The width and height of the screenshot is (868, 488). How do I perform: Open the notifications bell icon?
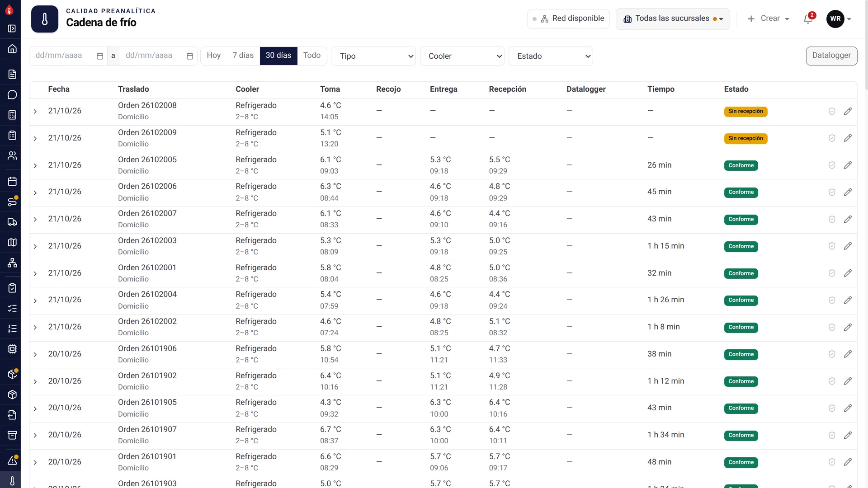point(808,19)
